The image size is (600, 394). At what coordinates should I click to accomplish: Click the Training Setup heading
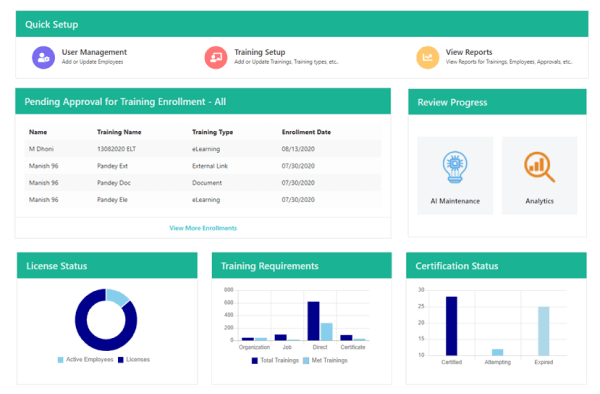pyautogui.click(x=259, y=52)
